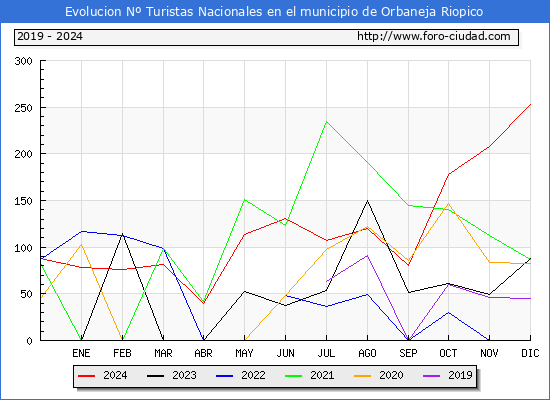Select the '2022' legend label
This screenshot has width=550, height=400.
click(x=253, y=375)
